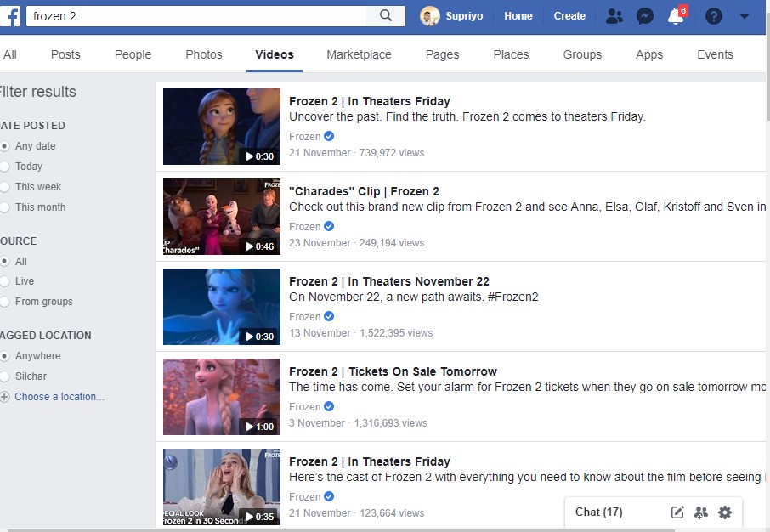Open the notifications bell
This screenshot has height=532, width=770.
click(x=675, y=16)
